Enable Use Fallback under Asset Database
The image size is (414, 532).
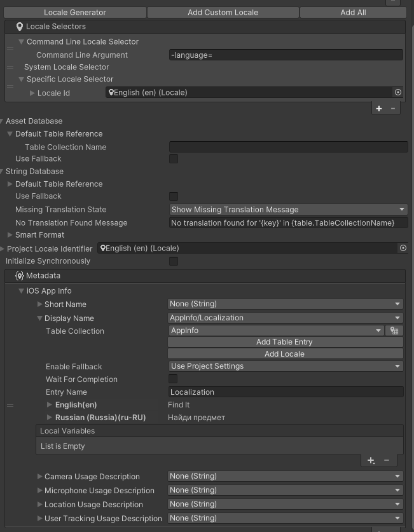coord(174,159)
